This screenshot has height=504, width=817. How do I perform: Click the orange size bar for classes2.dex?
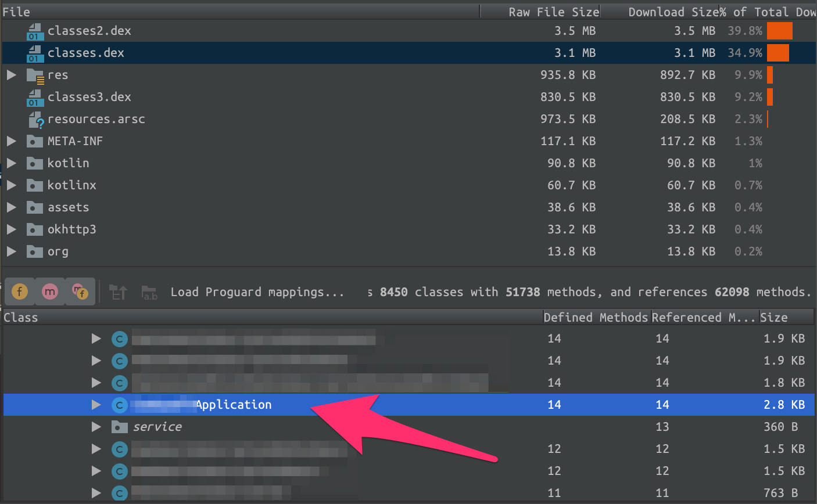pos(779,31)
